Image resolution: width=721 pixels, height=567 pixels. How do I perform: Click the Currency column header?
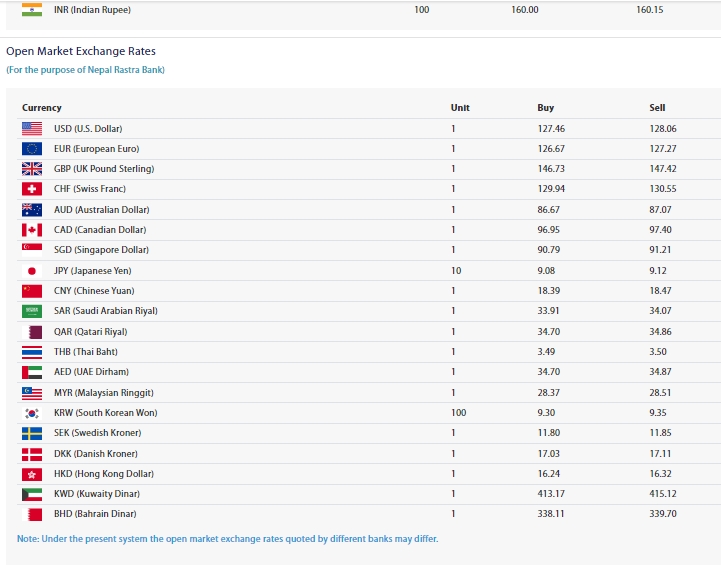[42, 108]
